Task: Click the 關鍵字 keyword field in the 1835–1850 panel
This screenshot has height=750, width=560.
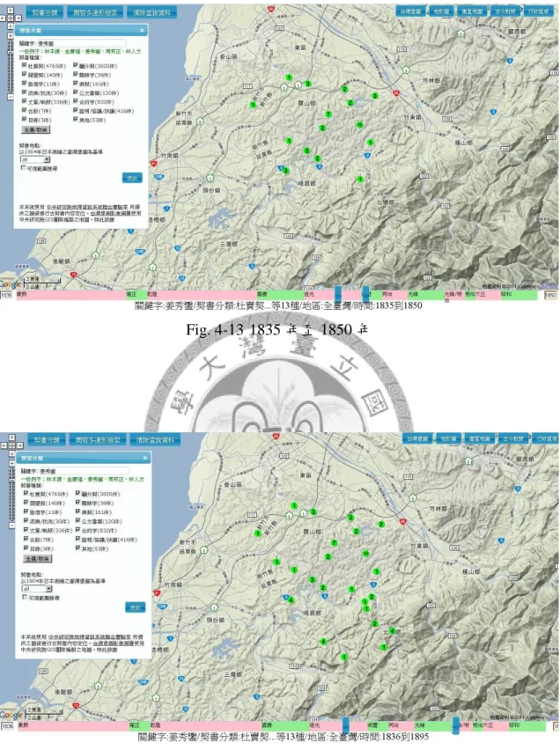Action: pos(81,43)
